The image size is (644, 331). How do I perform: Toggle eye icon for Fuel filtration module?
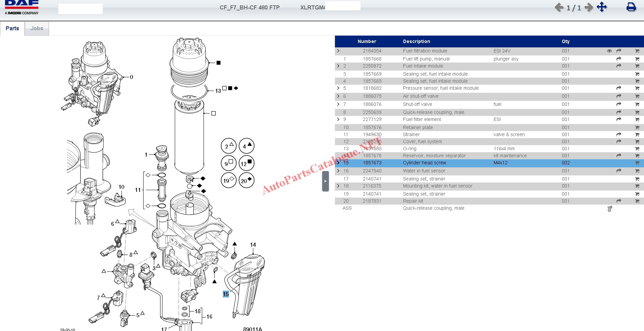(x=609, y=51)
